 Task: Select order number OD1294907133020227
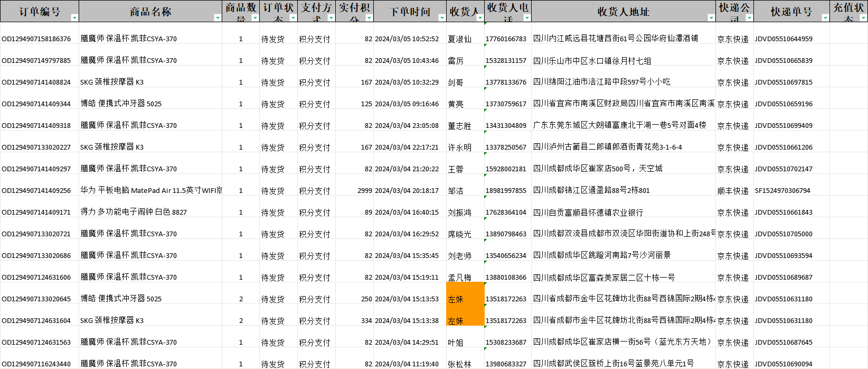pyautogui.click(x=36, y=147)
